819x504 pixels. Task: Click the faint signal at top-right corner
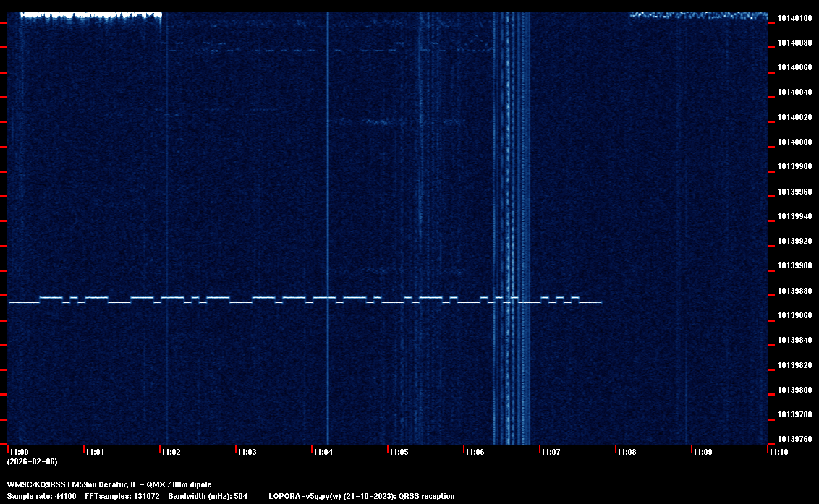click(x=698, y=14)
